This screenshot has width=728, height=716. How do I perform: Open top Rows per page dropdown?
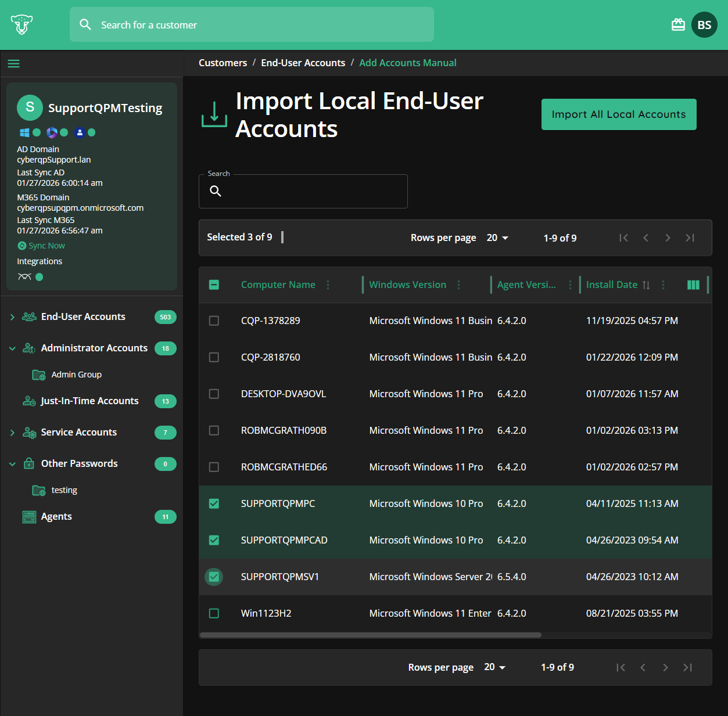[x=497, y=238]
